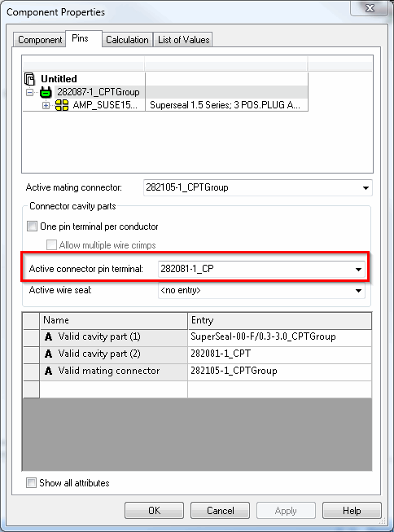The image size is (394, 532).
Task: Expand the AMP_SUSE15 tree node
Action: point(46,106)
